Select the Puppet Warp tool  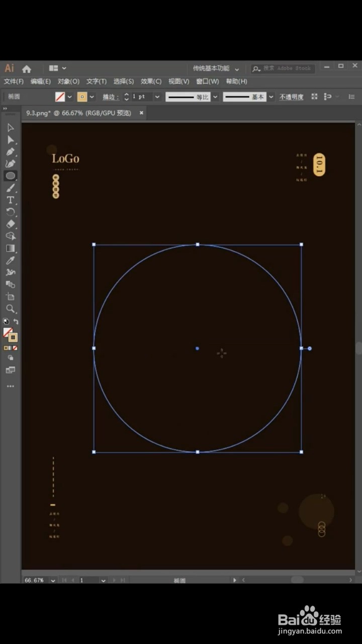[x=11, y=273]
